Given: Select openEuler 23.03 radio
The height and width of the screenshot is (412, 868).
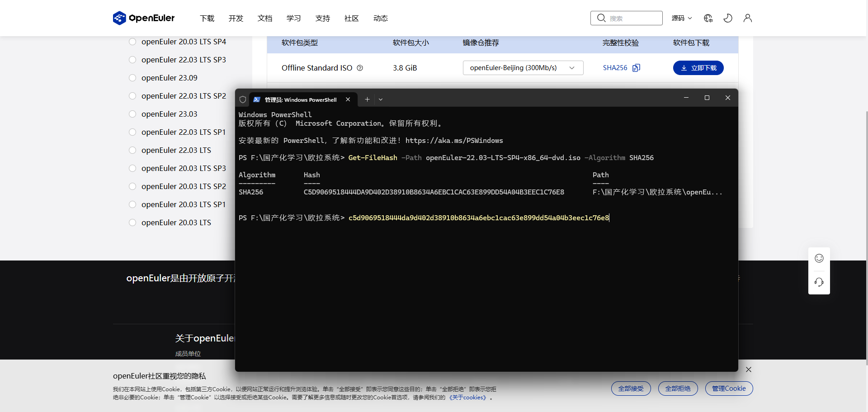Looking at the screenshot, I should (132, 114).
